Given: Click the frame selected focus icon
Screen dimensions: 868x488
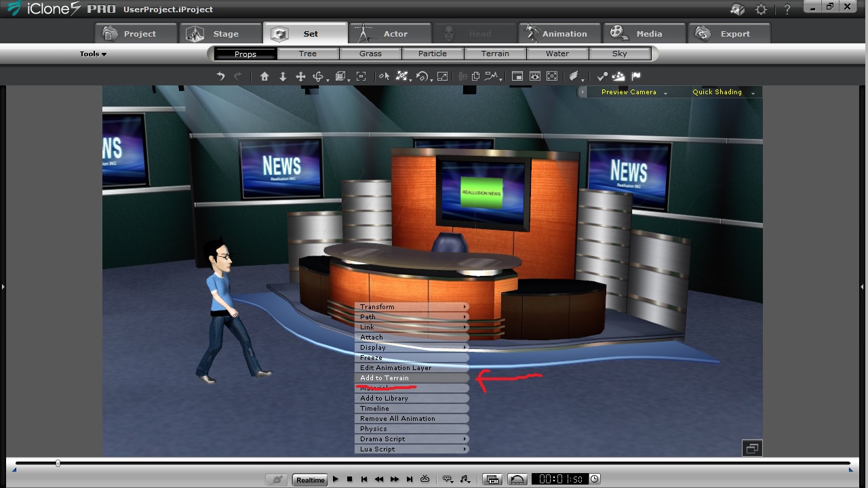Looking at the screenshot, I should point(361,76).
